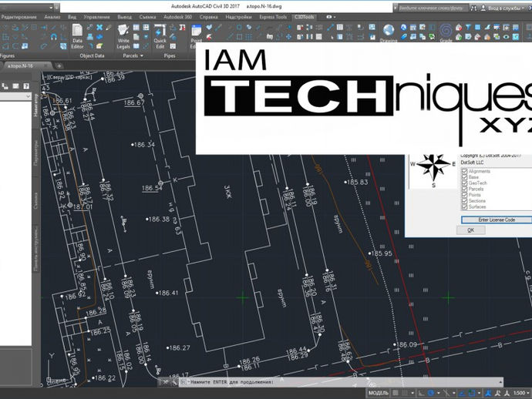Click the funnel filter icon in ribbon
This screenshot has width=532, height=399.
[468, 27]
